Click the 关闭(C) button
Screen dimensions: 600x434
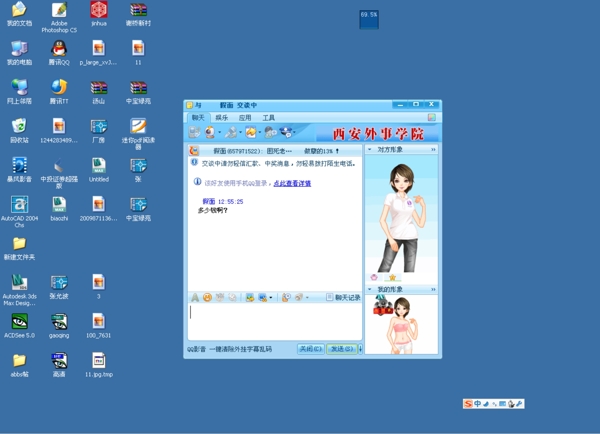(x=311, y=349)
